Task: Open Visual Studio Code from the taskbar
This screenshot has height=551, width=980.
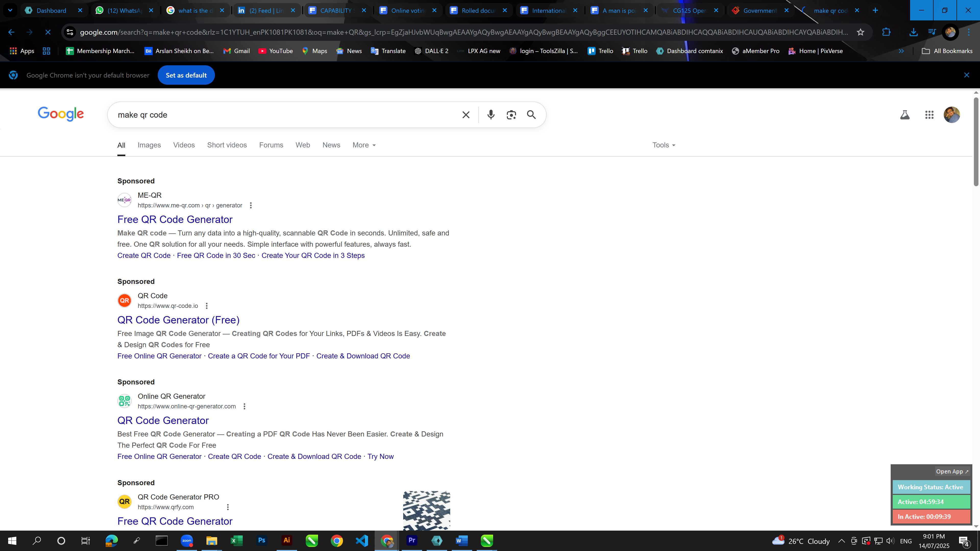Action: tap(361, 540)
